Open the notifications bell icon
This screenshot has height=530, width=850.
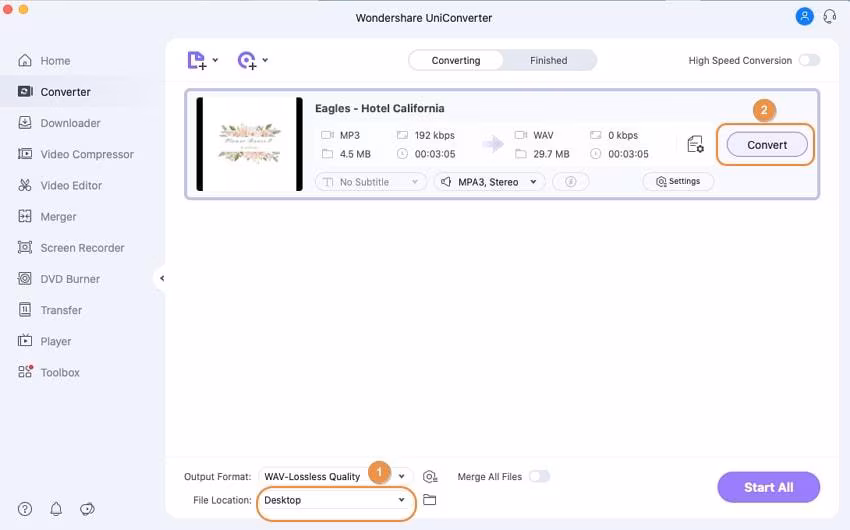tap(56, 509)
